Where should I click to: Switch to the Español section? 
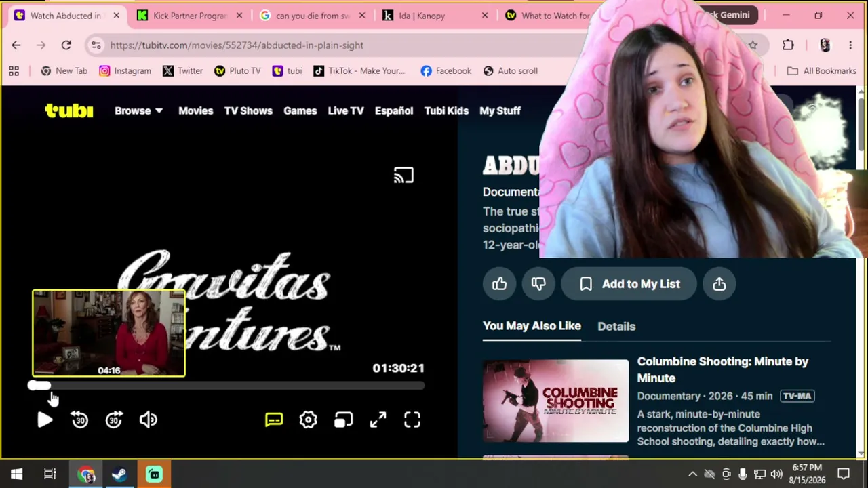coord(394,110)
